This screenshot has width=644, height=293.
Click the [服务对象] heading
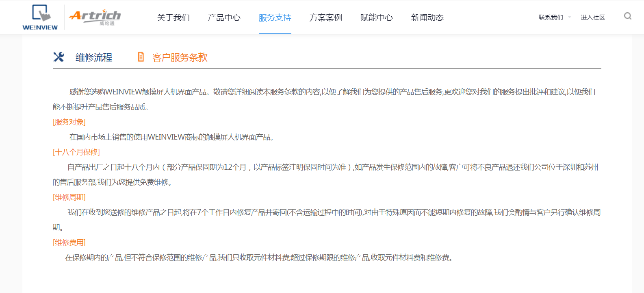pos(69,122)
